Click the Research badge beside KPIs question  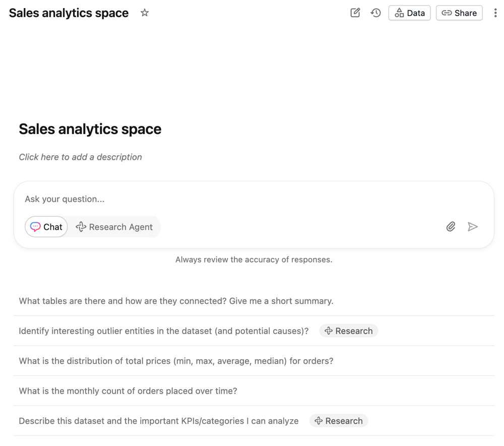(339, 421)
